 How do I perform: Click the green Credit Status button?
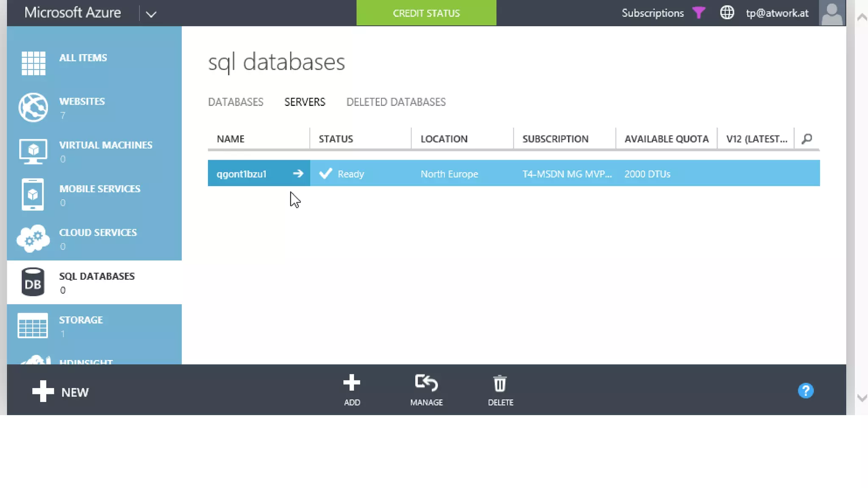click(426, 13)
